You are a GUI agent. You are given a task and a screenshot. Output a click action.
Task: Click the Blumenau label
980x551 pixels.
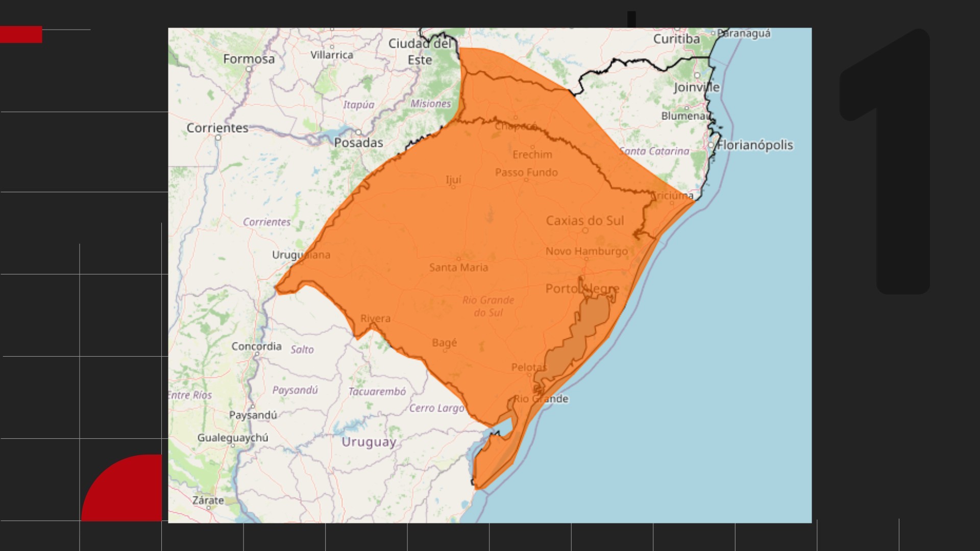click(685, 116)
